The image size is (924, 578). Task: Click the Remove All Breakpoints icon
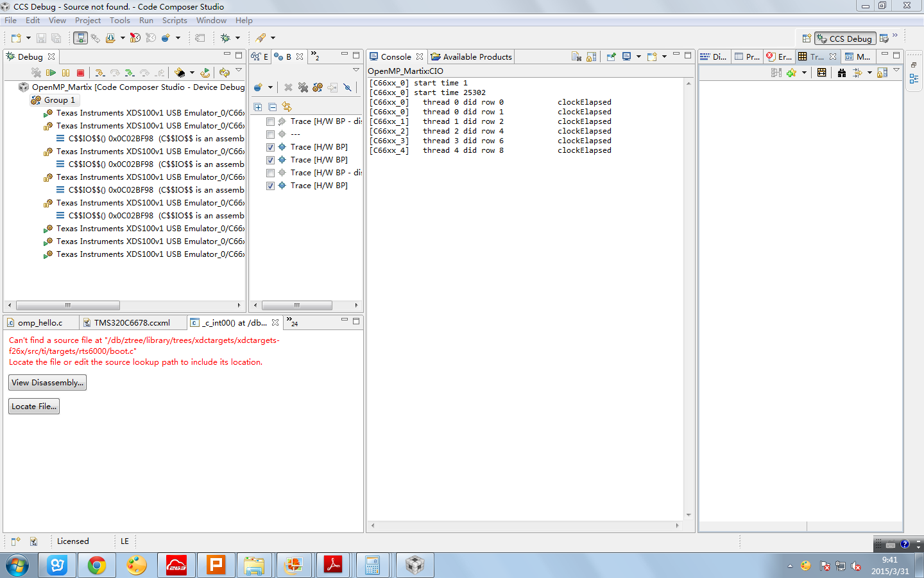pos(303,87)
